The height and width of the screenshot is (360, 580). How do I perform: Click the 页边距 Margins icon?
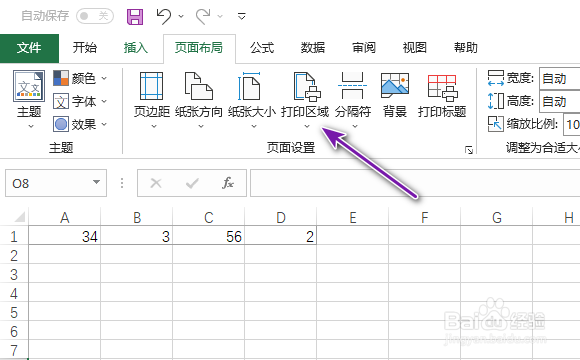(151, 86)
